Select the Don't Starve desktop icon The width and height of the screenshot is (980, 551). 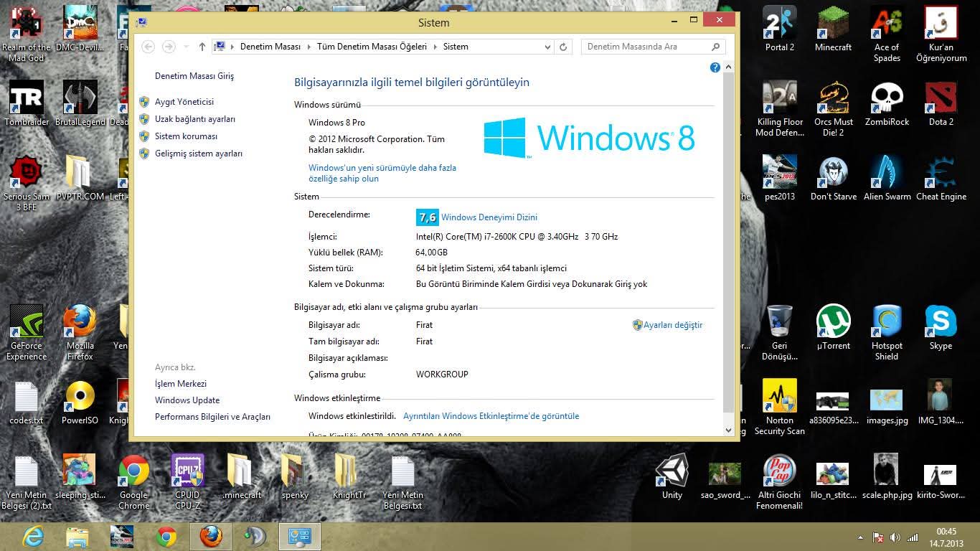click(833, 179)
